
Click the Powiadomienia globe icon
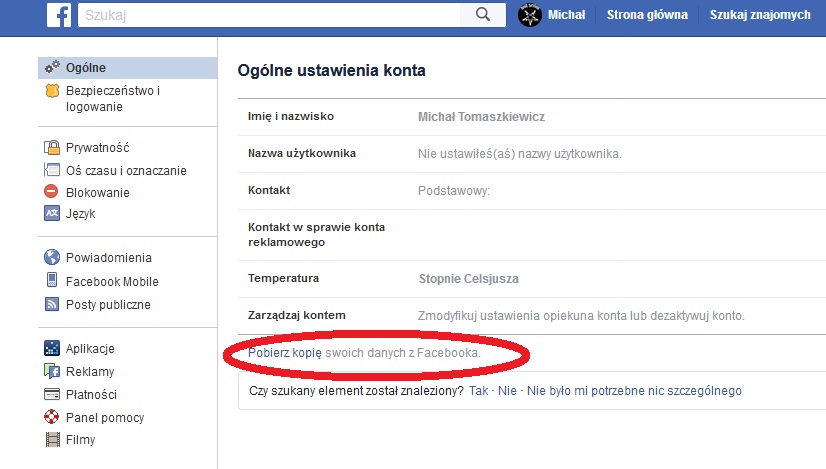pyautogui.click(x=52, y=257)
